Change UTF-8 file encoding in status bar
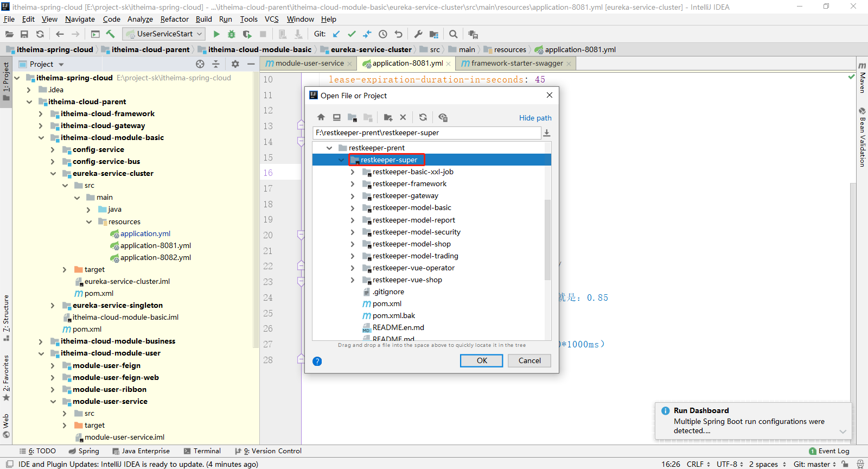 (x=730, y=464)
